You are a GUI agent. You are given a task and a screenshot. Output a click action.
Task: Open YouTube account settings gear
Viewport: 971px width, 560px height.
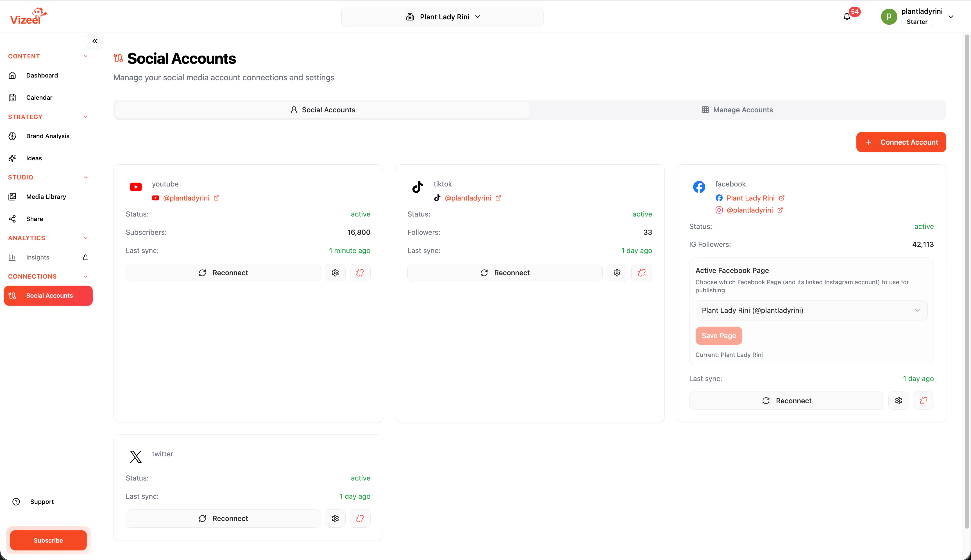(x=335, y=273)
